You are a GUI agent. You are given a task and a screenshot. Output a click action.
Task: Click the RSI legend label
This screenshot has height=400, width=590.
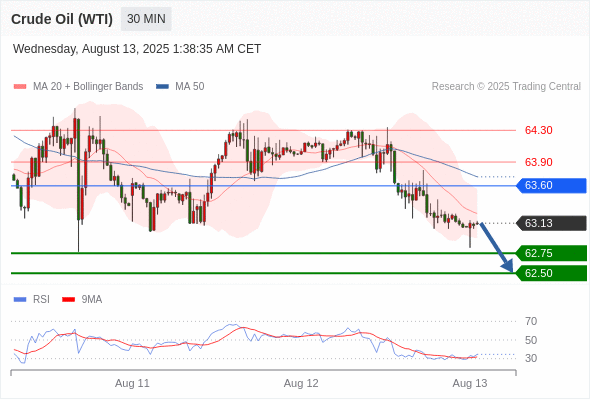pyautogui.click(x=41, y=300)
